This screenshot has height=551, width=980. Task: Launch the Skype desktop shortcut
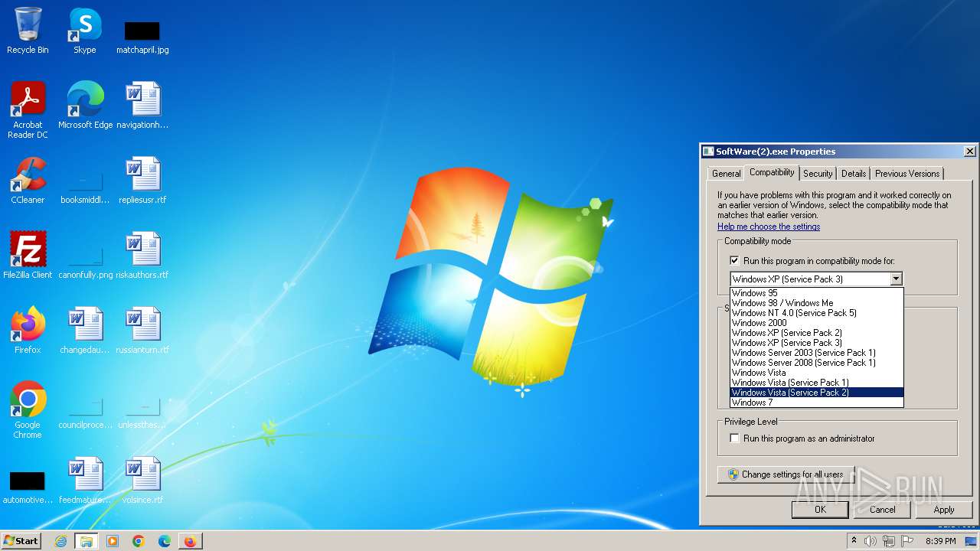(85, 31)
